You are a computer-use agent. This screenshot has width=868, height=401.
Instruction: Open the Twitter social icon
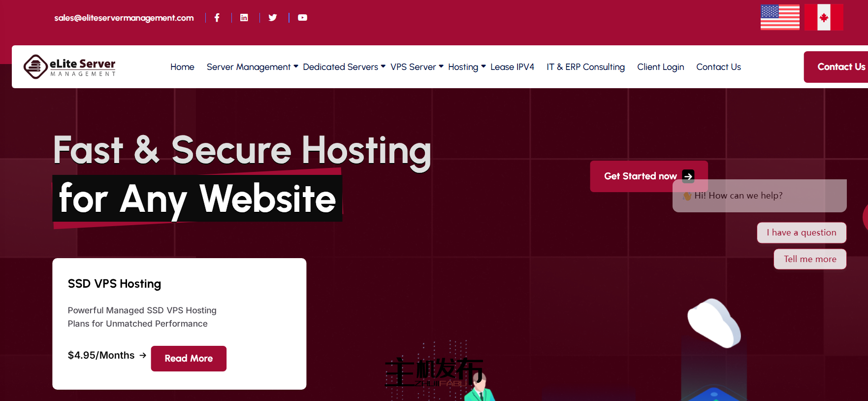pos(272,18)
